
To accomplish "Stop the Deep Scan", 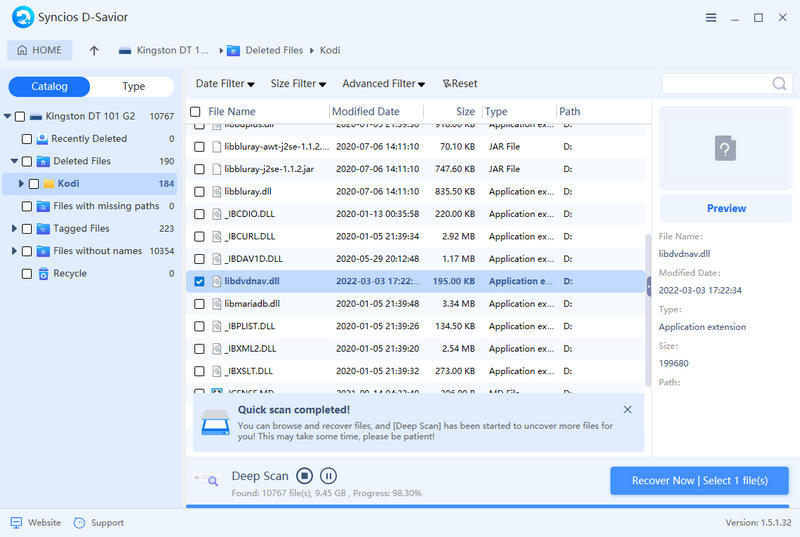I will 305,476.
